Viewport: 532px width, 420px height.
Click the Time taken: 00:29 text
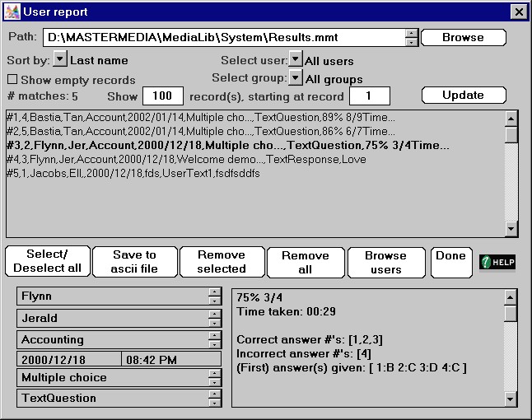click(287, 311)
